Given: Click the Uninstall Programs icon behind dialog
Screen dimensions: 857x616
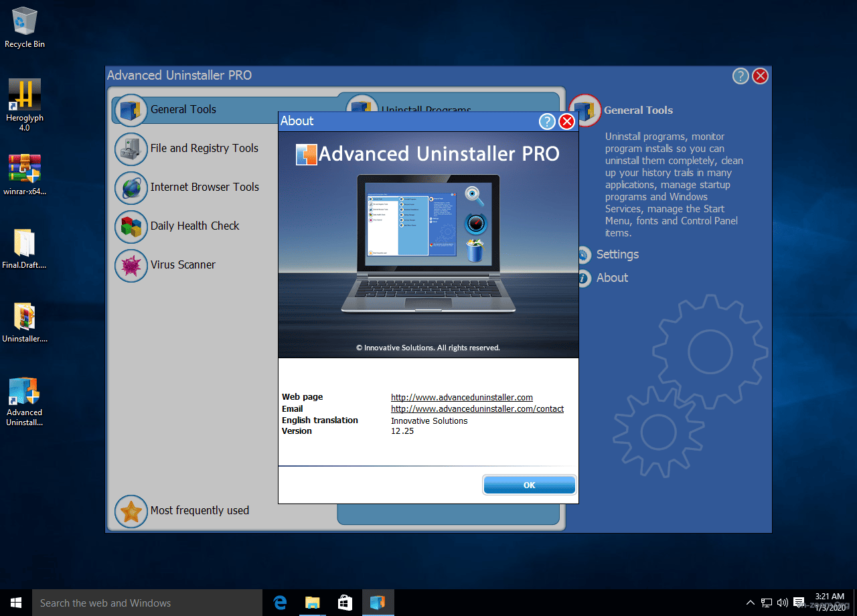Looking at the screenshot, I should coord(362,104).
